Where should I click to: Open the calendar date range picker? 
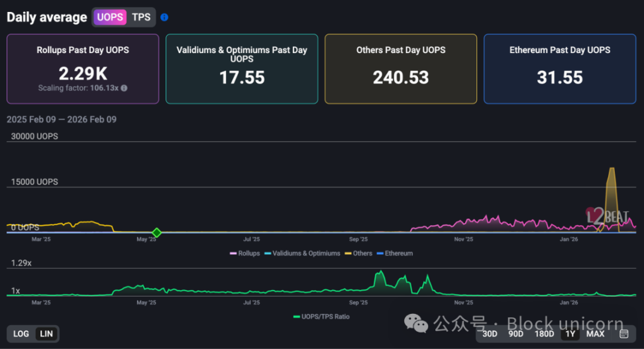623,333
